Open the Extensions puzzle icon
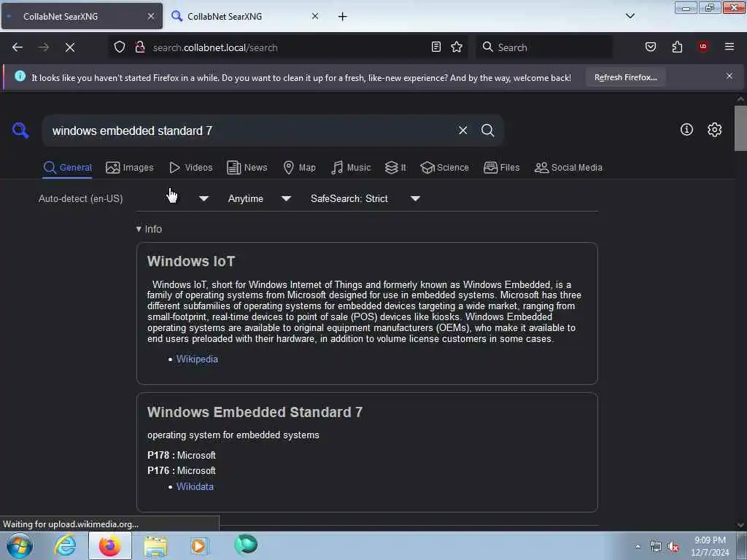The height and width of the screenshot is (560, 747). [x=677, y=47]
